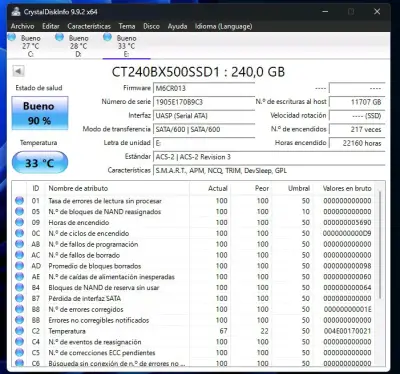Click the status orb of attribute AE
Viewport: 400px width, 374px height.
point(19,277)
